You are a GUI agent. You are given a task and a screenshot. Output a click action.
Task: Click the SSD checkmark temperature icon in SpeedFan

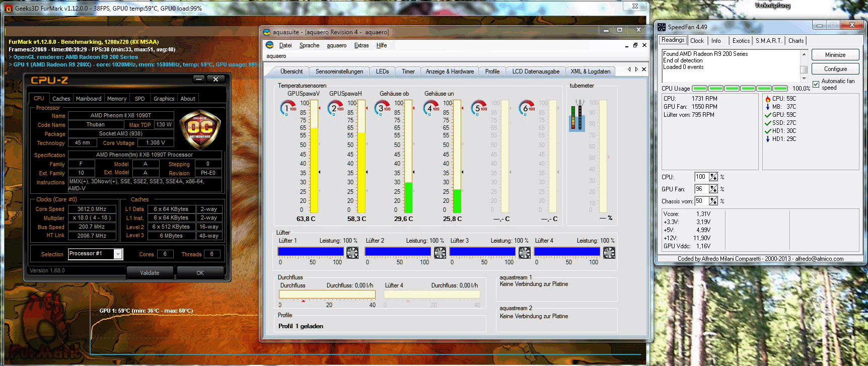point(768,123)
